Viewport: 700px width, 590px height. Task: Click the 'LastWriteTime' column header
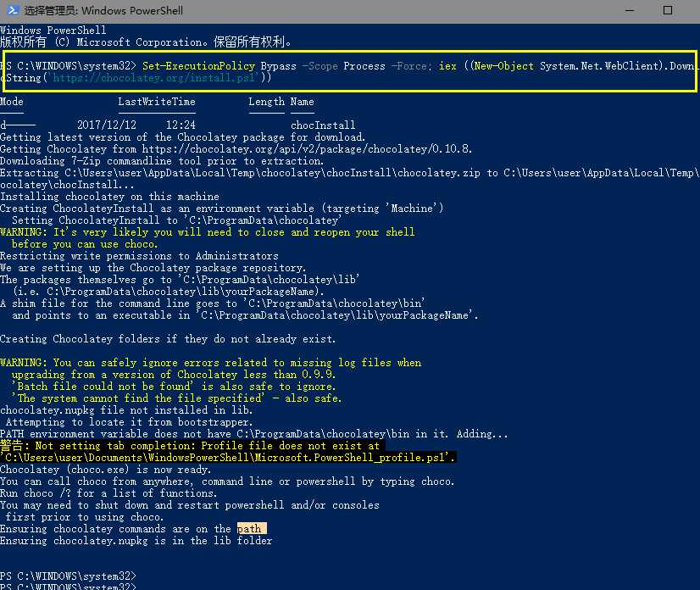(x=157, y=102)
